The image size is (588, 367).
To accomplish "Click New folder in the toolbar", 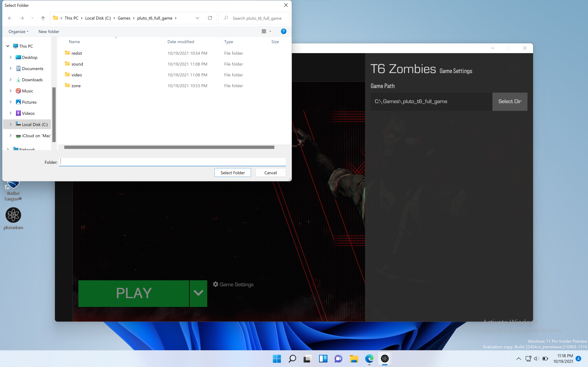I will [49, 32].
